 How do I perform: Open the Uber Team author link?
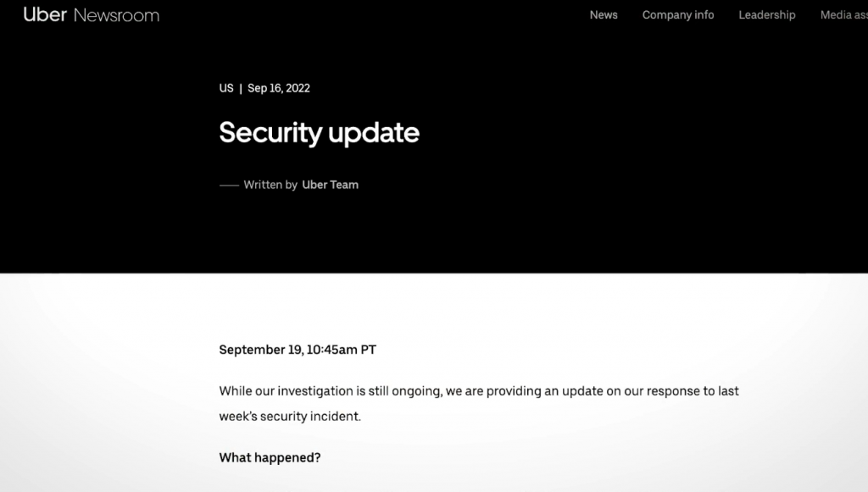330,185
